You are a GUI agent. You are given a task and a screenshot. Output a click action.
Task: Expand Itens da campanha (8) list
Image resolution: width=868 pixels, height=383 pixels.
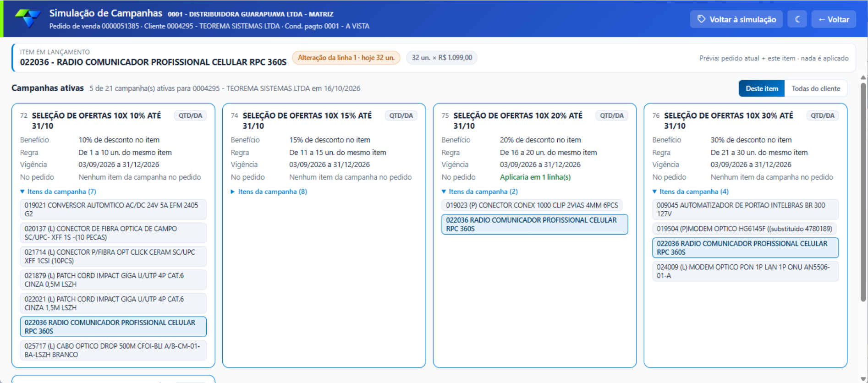[269, 191]
